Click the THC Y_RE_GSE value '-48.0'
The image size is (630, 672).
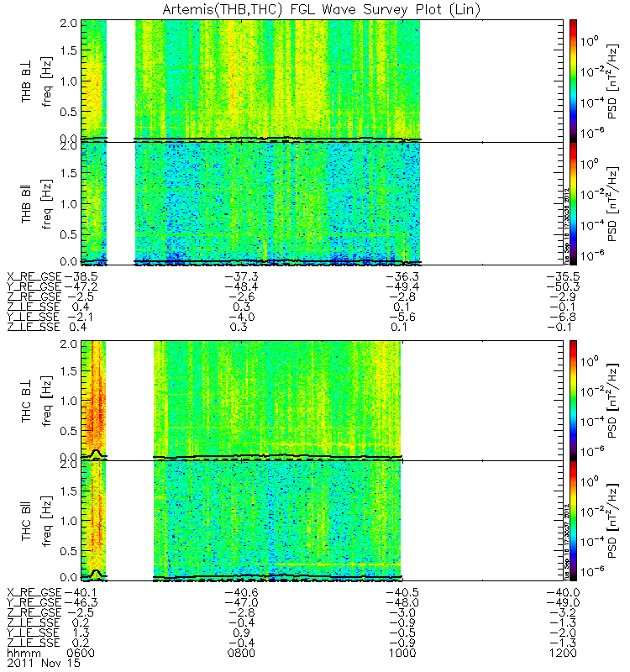(402, 602)
